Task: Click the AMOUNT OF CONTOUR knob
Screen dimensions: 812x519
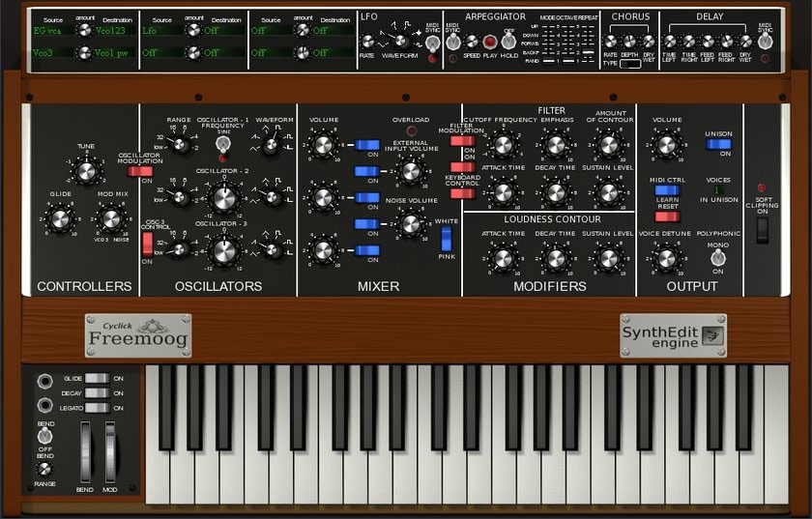Action: [x=608, y=145]
